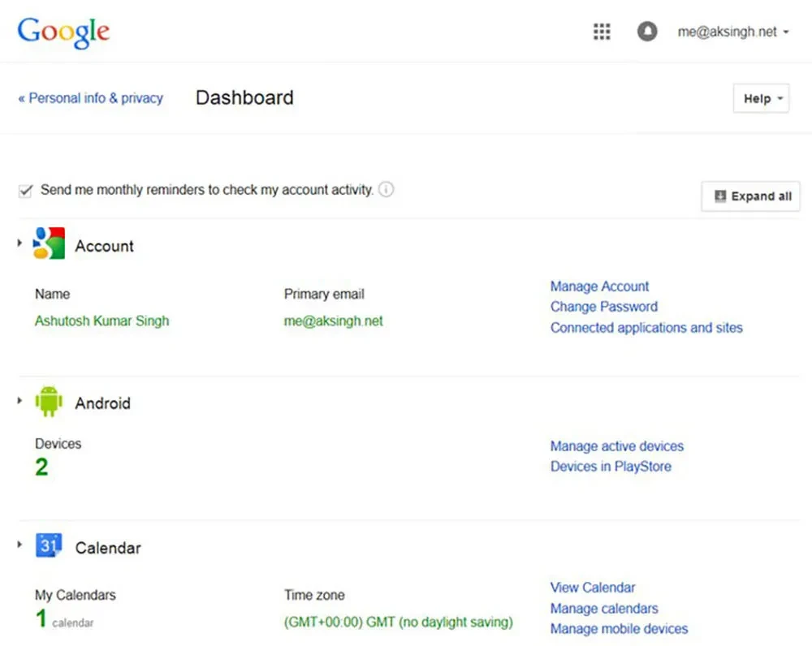Go back to Personal info & privacy
Image resolution: width=812 pixels, height=646 pixels.
[x=90, y=98]
